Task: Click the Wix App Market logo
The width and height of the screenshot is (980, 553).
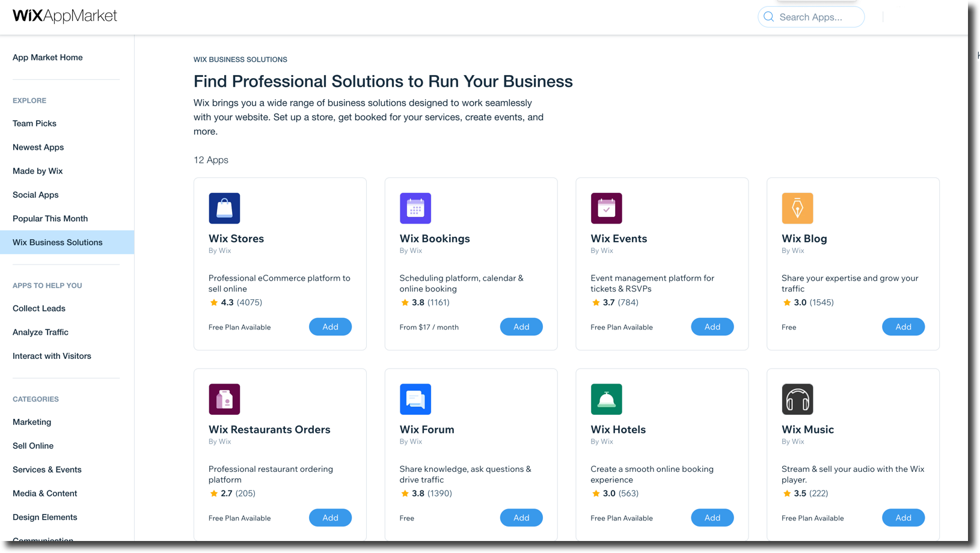Action: pyautogui.click(x=65, y=16)
